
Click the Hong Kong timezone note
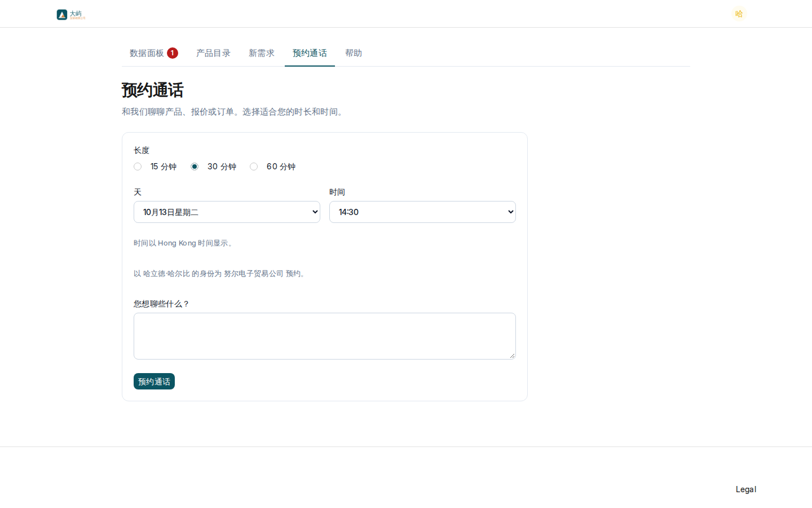pyautogui.click(x=184, y=243)
